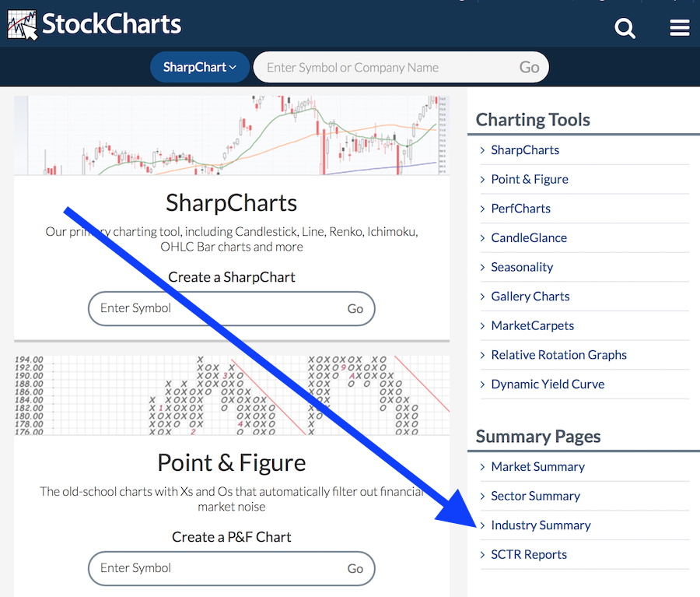
Task: Open the hamburger menu icon
Action: pyautogui.click(x=679, y=29)
